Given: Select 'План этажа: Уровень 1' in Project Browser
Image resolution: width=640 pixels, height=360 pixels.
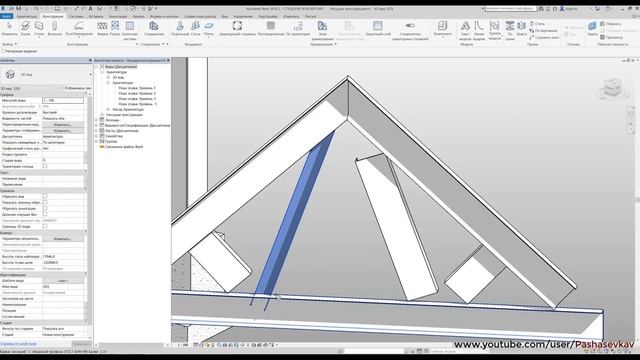Looking at the screenshot, I should (137, 88).
